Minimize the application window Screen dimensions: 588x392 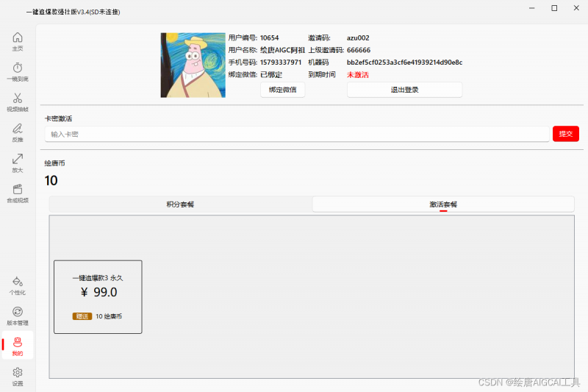pos(531,8)
